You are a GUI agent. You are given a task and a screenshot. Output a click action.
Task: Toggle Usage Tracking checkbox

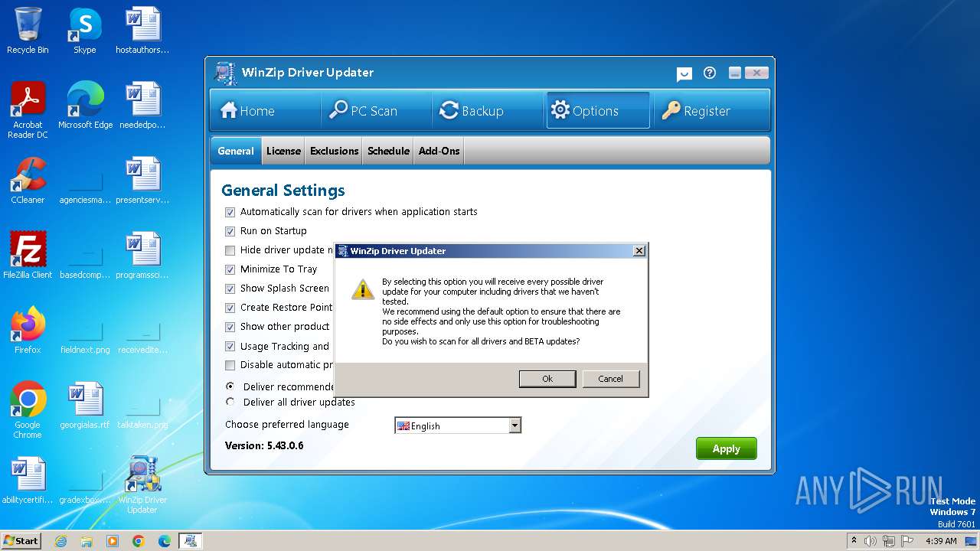[230, 347]
